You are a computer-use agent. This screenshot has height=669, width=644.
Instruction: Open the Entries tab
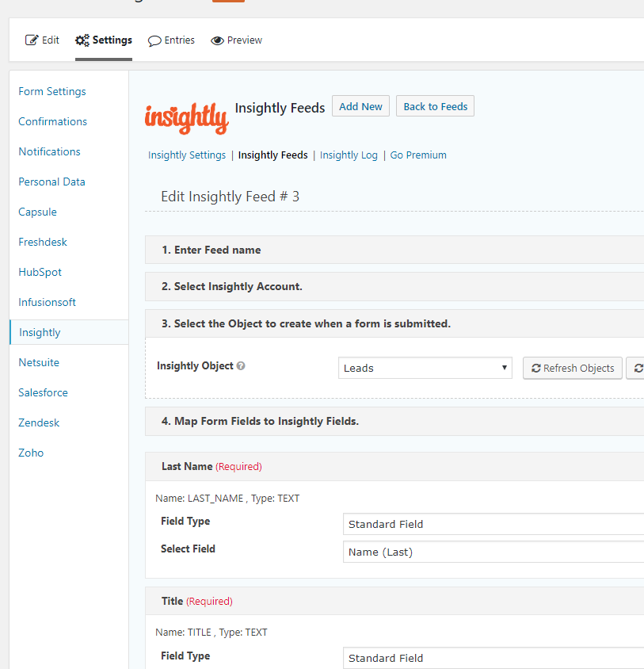(171, 40)
